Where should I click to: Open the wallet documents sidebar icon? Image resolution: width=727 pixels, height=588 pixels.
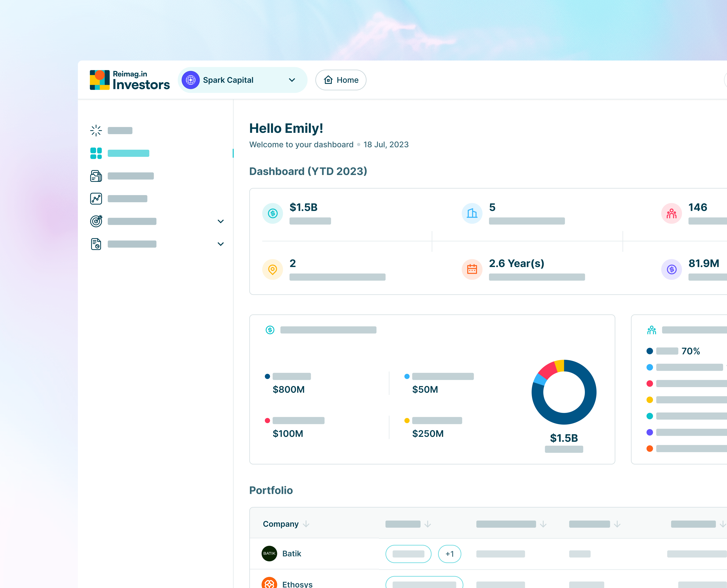coord(96,176)
